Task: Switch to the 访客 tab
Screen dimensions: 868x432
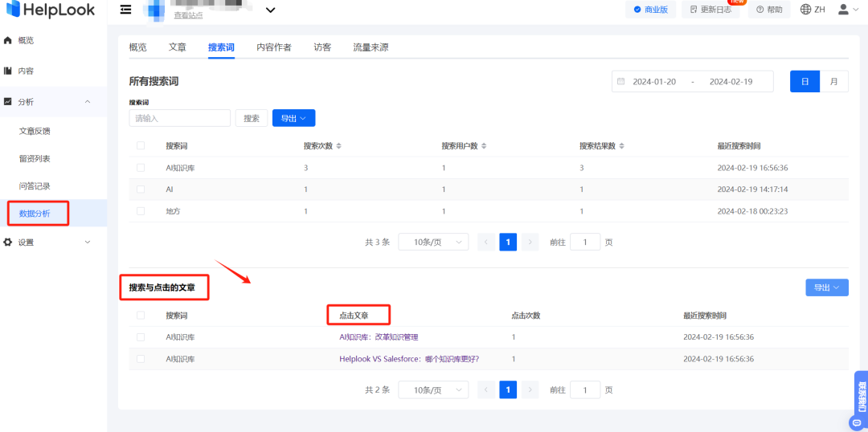Action: click(323, 47)
